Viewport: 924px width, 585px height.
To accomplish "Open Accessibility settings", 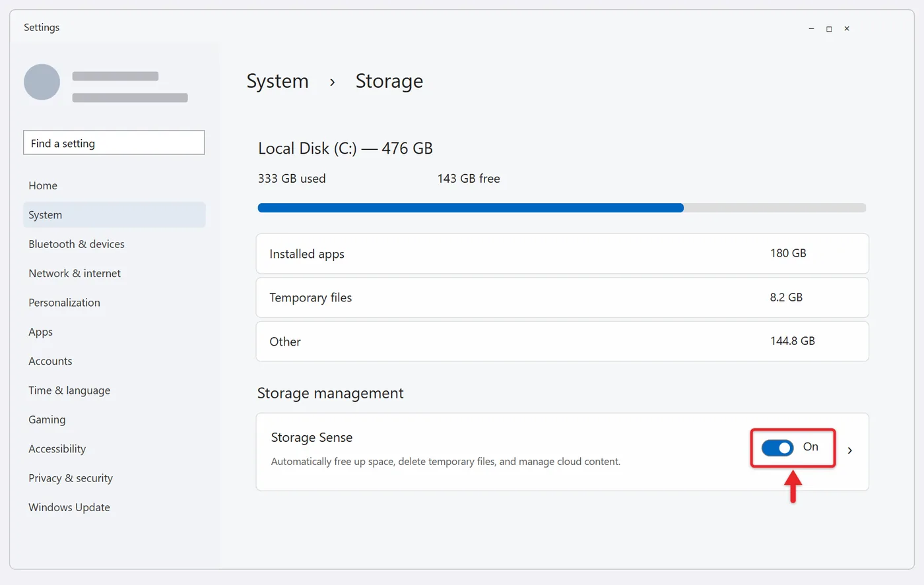I will pyautogui.click(x=57, y=448).
